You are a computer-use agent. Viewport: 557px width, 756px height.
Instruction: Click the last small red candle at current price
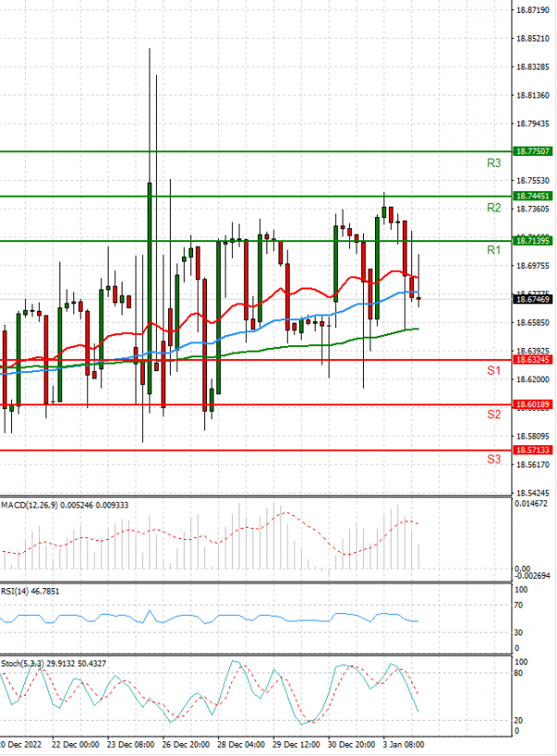pos(419,299)
